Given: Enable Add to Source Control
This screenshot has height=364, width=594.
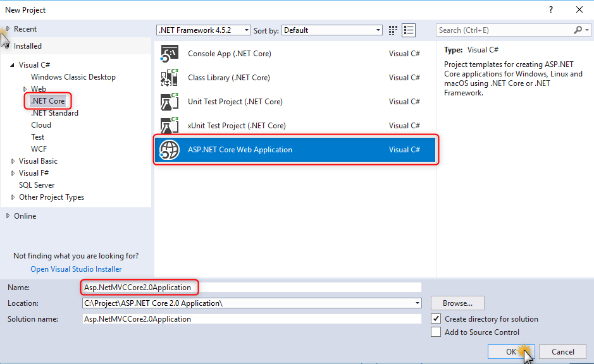Looking at the screenshot, I should [x=436, y=331].
